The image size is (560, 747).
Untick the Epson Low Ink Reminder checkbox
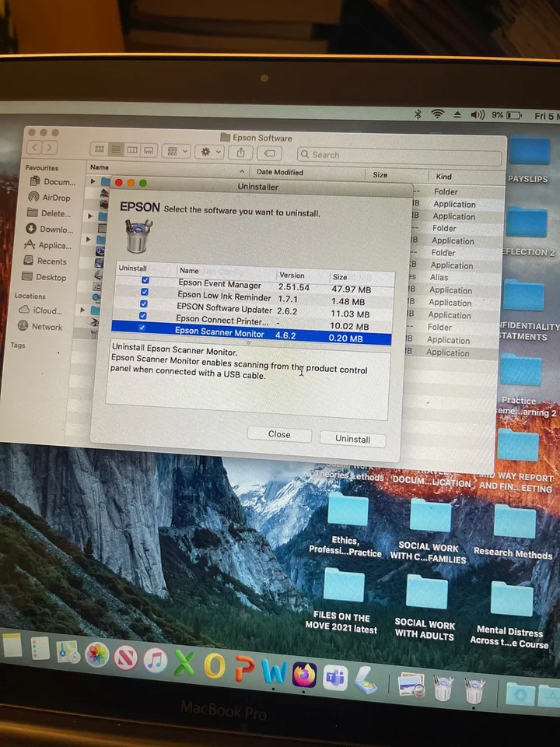pos(145,292)
